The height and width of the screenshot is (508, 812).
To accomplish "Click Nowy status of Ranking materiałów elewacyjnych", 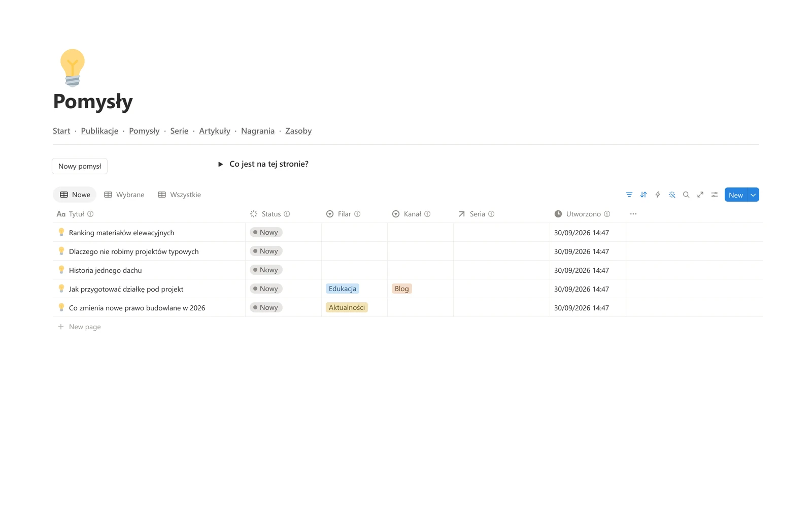I will (266, 232).
